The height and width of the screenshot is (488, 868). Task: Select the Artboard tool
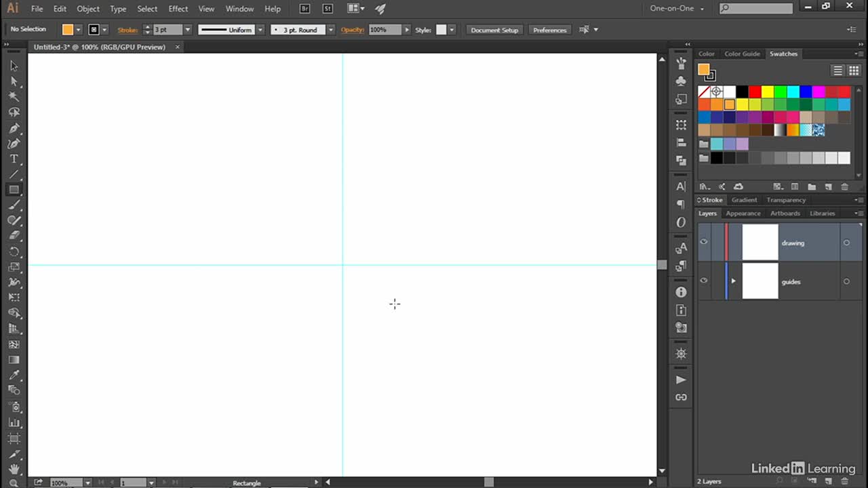tap(14, 438)
